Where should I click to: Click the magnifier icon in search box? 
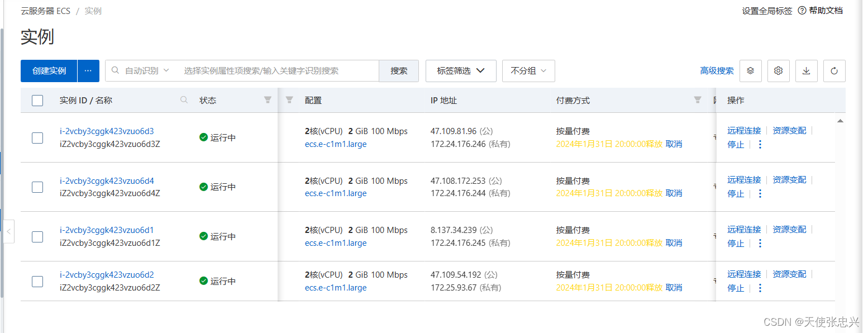click(x=116, y=70)
